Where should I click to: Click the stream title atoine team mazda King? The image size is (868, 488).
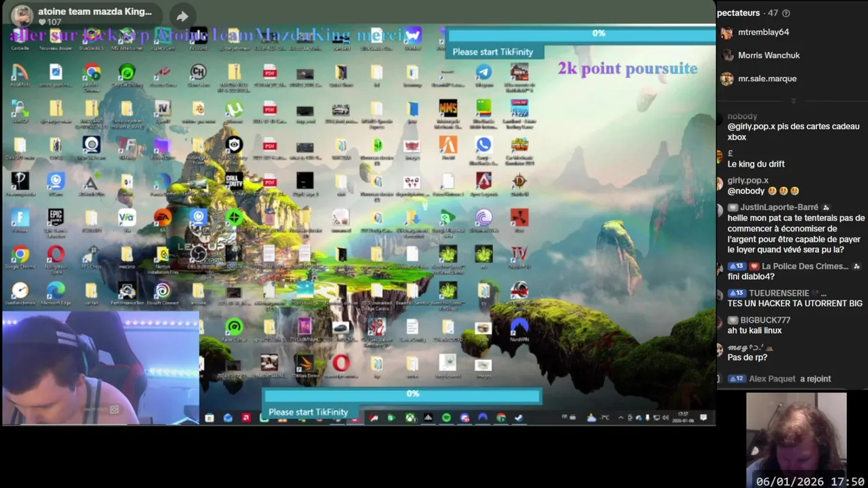95,12
